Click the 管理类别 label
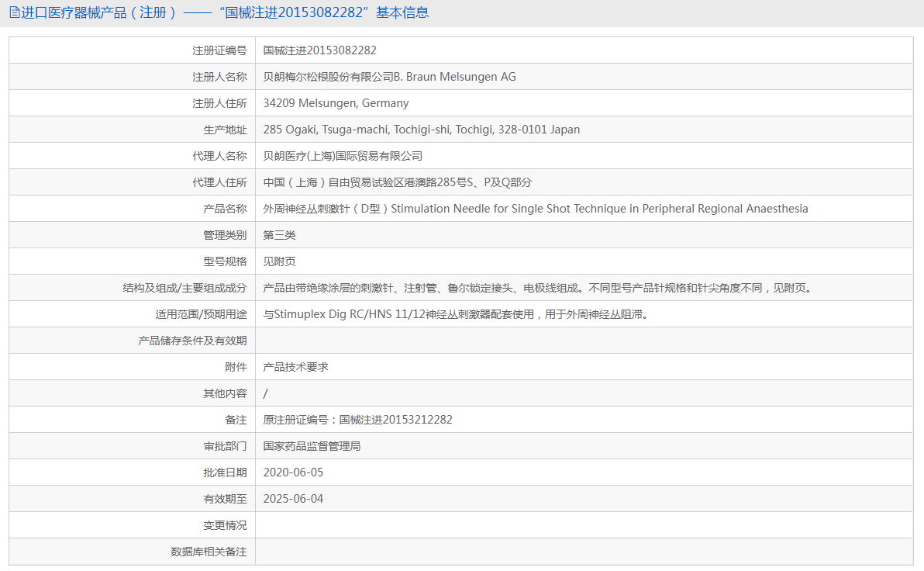 (x=225, y=235)
